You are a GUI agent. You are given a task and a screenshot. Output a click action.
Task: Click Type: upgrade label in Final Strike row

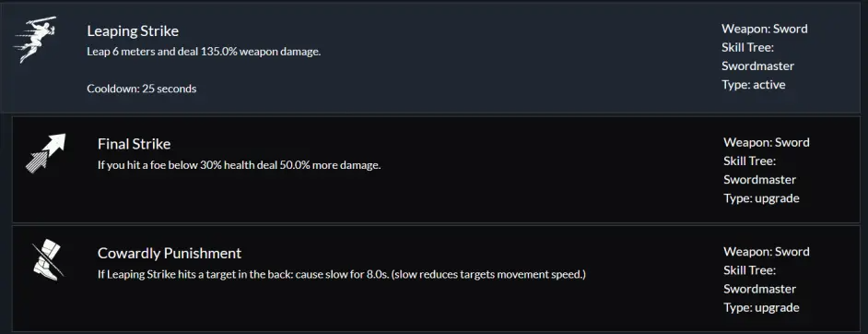click(761, 198)
